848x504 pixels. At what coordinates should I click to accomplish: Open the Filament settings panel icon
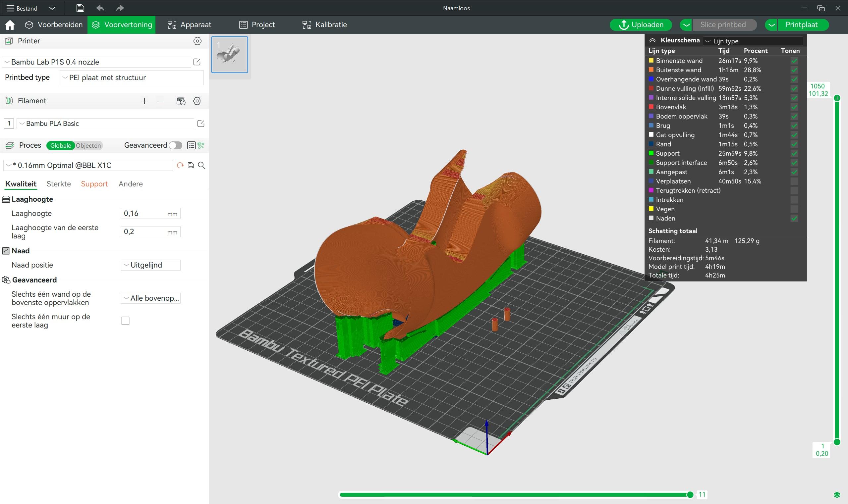point(197,101)
